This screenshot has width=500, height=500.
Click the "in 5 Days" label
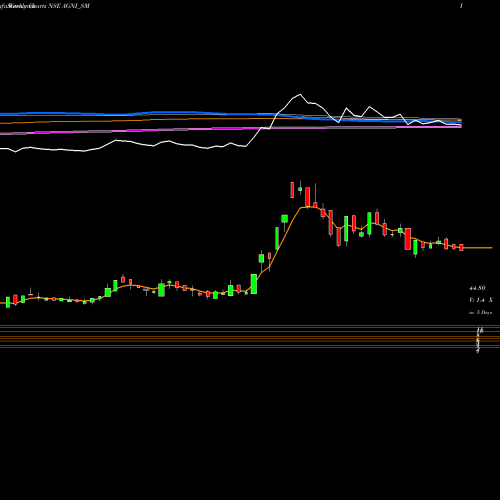(x=480, y=312)
